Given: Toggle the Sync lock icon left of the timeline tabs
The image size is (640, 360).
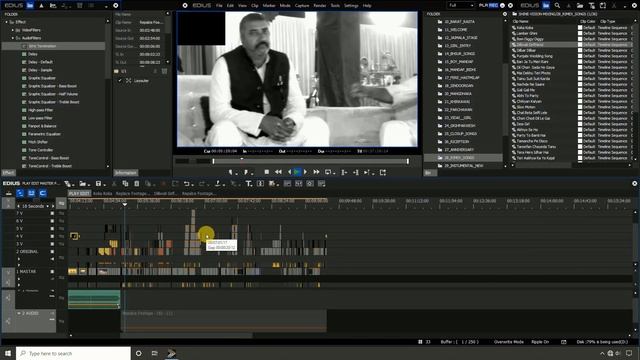Looking at the screenshot, I should pos(42,193).
